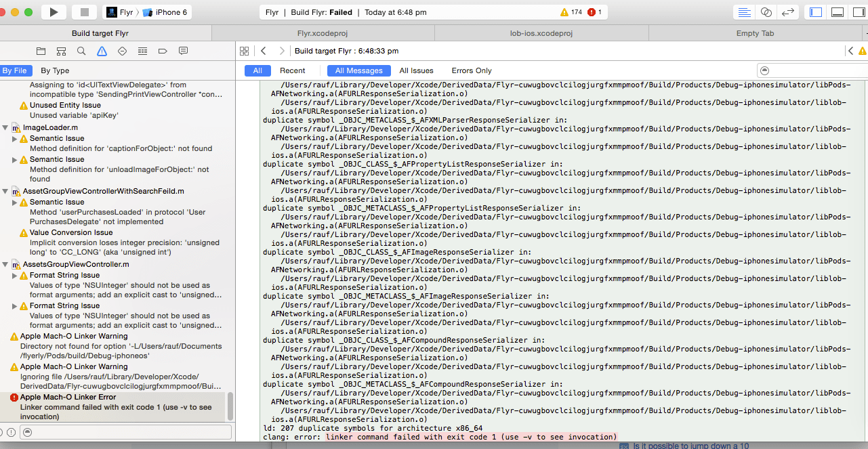Open the Find navigator magnifier
Image resolution: width=868 pixels, height=449 pixels.
point(81,51)
